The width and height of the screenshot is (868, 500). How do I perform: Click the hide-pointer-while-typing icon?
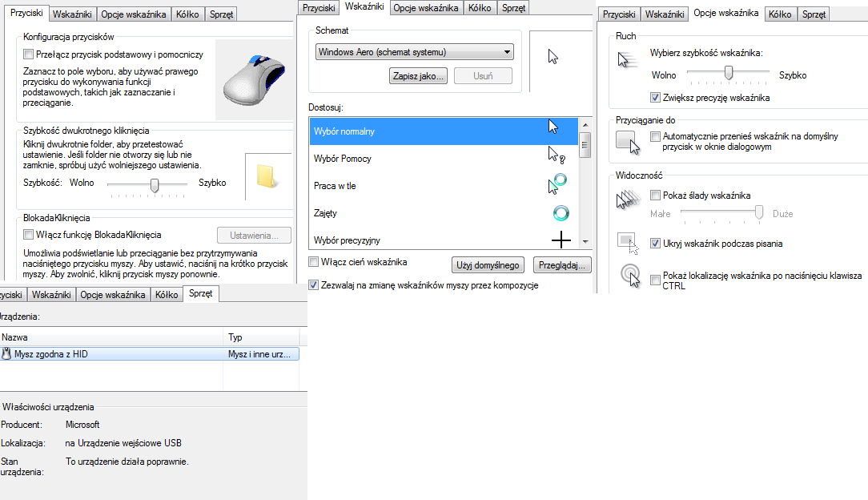tap(628, 243)
